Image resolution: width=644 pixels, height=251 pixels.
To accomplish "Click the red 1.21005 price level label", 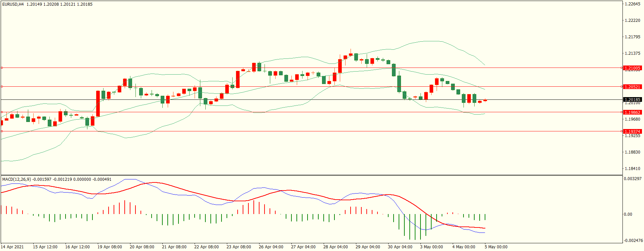I will (632, 68).
